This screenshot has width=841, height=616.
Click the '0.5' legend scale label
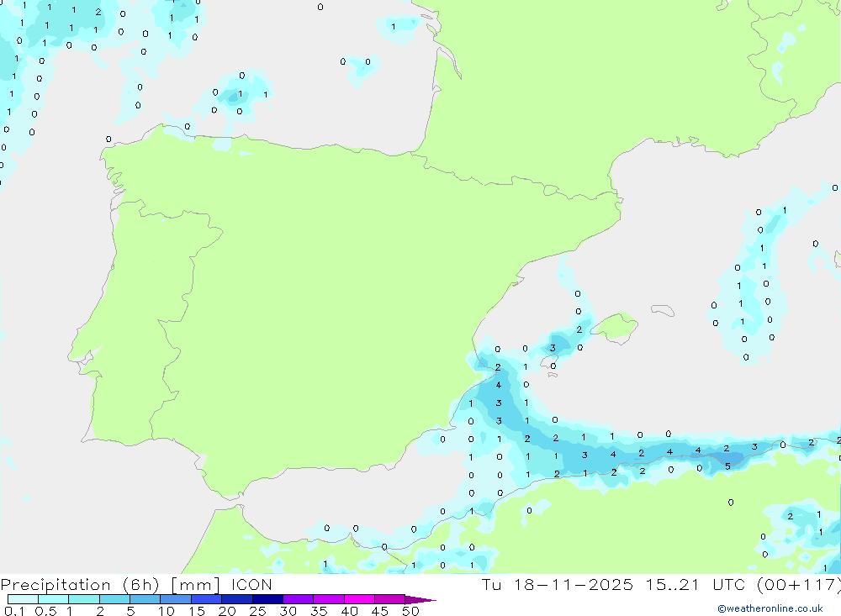click(x=45, y=611)
